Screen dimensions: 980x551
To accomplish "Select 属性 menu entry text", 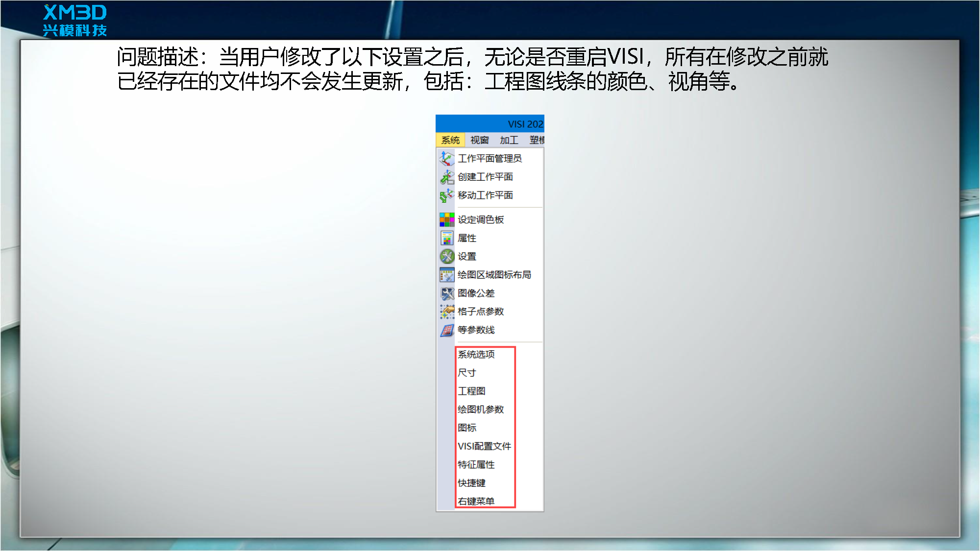I will (467, 238).
